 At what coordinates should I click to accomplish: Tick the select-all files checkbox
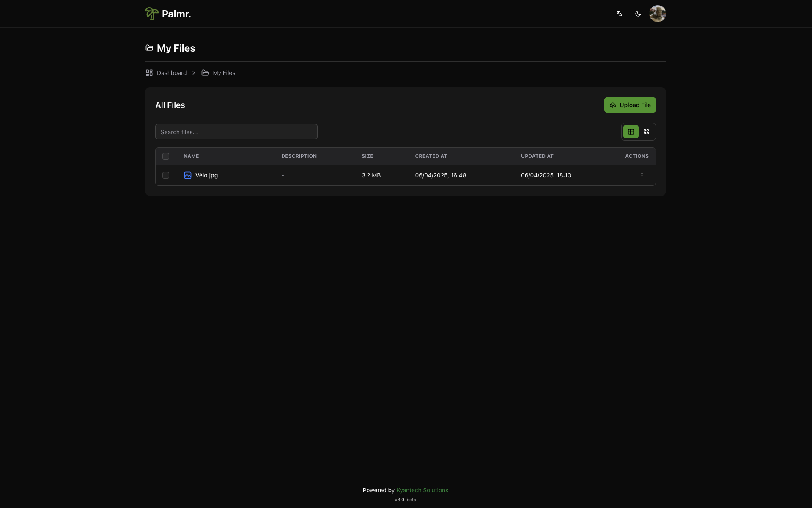click(x=166, y=156)
